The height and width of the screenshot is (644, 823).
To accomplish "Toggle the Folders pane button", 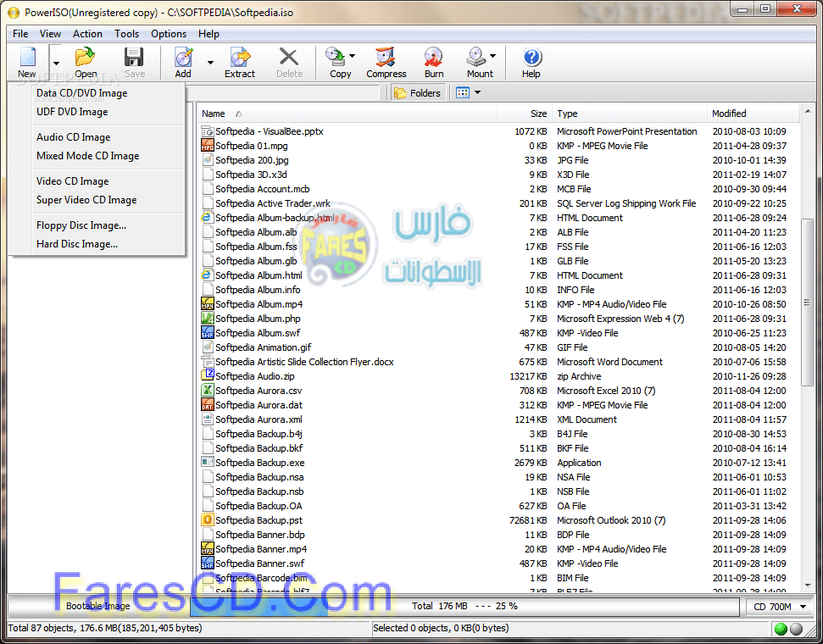I will pos(418,93).
